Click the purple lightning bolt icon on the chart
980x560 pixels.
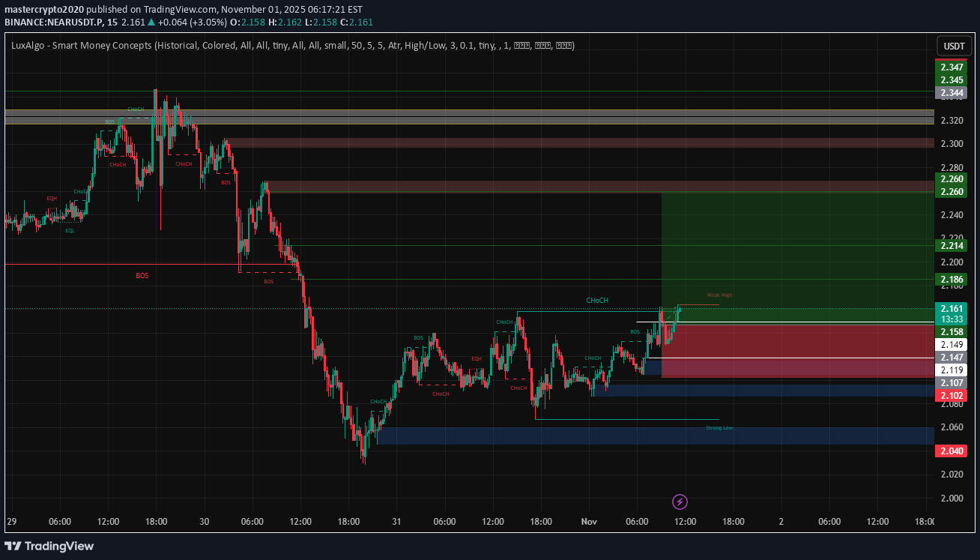click(x=680, y=501)
